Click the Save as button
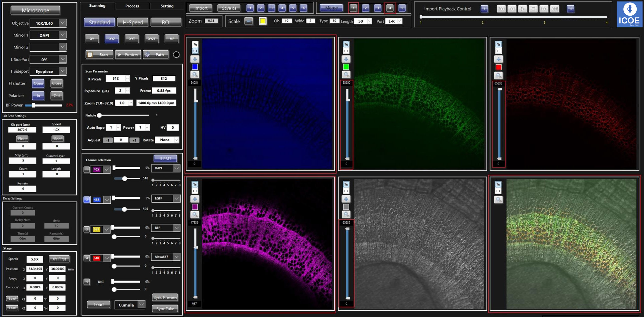The width and height of the screenshot is (644, 317). 229,8
